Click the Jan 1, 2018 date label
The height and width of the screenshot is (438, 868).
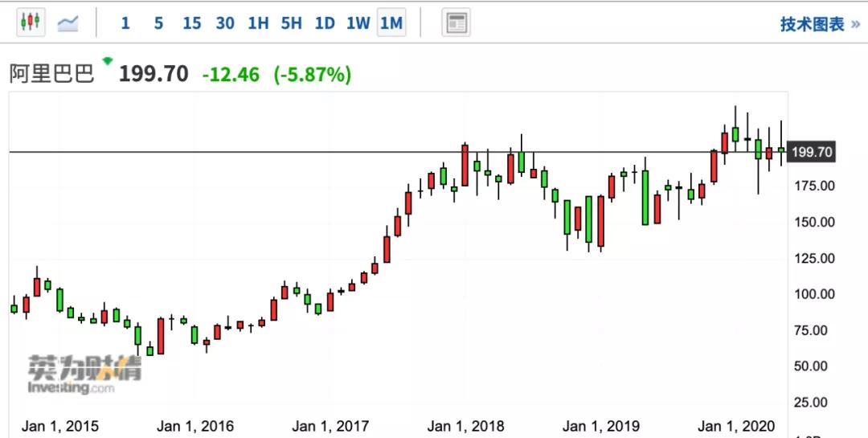click(465, 426)
